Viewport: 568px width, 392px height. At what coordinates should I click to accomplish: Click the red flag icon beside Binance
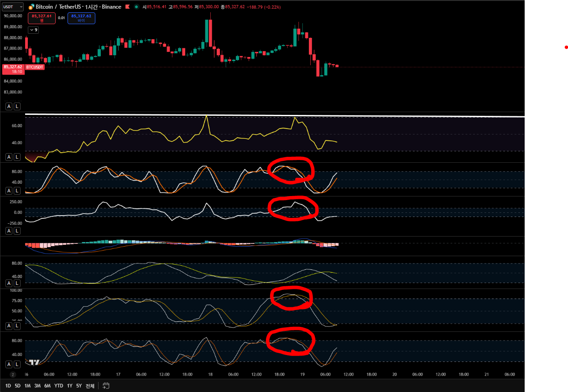point(128,7)
